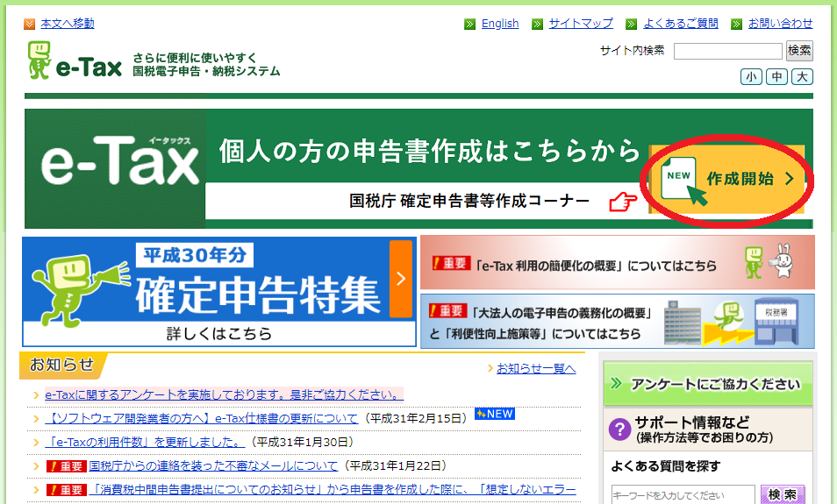Click purple 検索 FAQ search button

click(x=782, y=495)
